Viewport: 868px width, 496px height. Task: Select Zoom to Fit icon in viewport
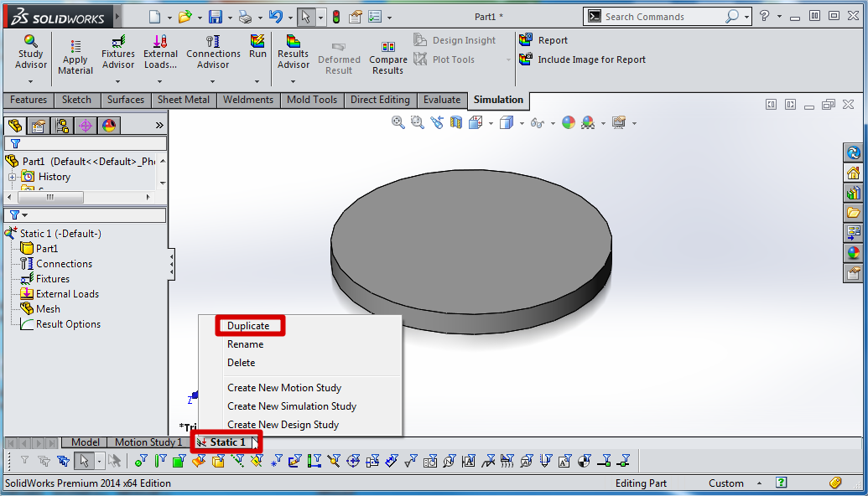coord(398,122)
